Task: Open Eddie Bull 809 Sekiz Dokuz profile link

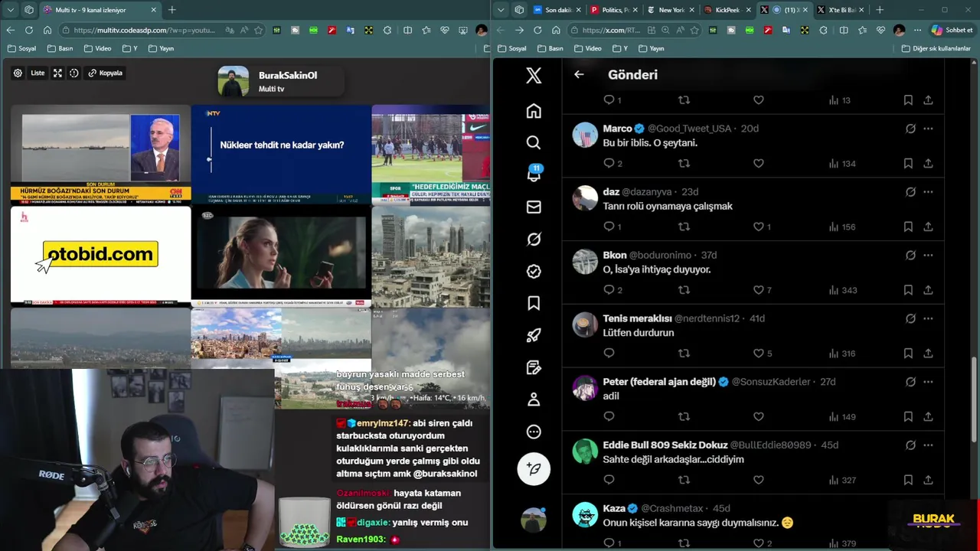Action: point(665,445)
